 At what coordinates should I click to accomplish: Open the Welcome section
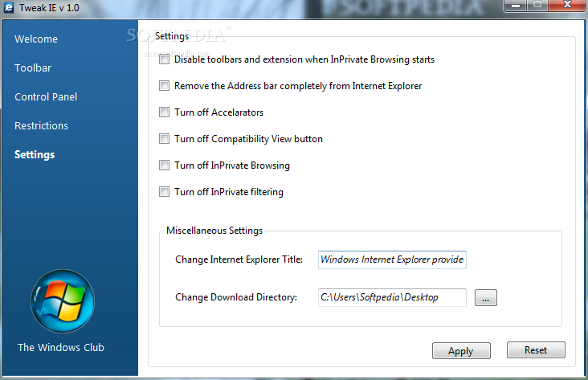36,39
